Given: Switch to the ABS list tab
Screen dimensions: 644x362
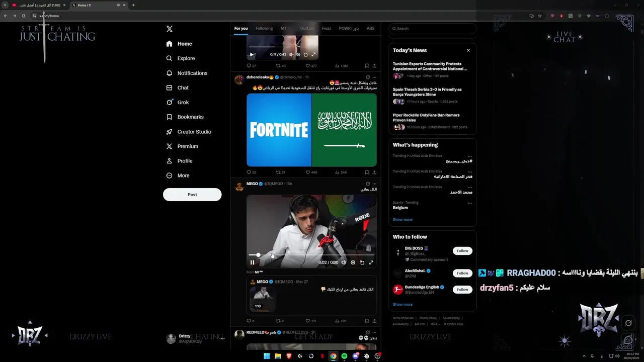Looking at the screenshot, I should [x=370, y=29].
